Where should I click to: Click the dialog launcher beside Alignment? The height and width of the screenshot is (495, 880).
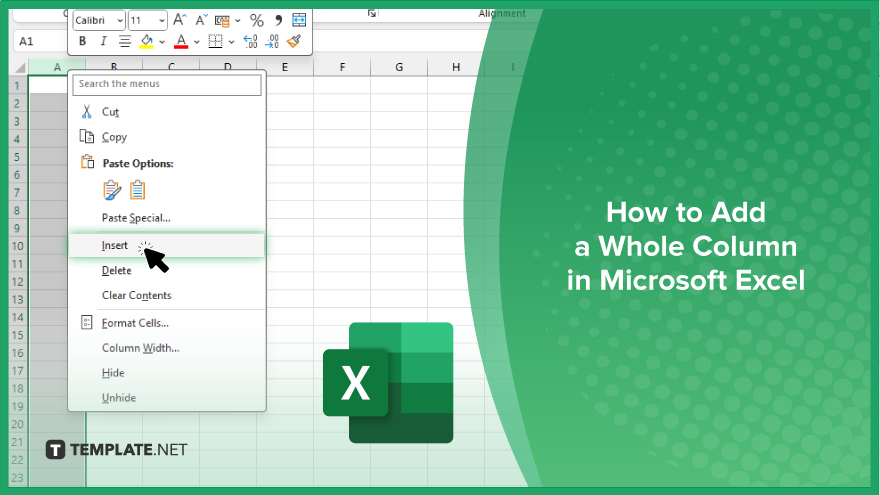pos(372,13)
